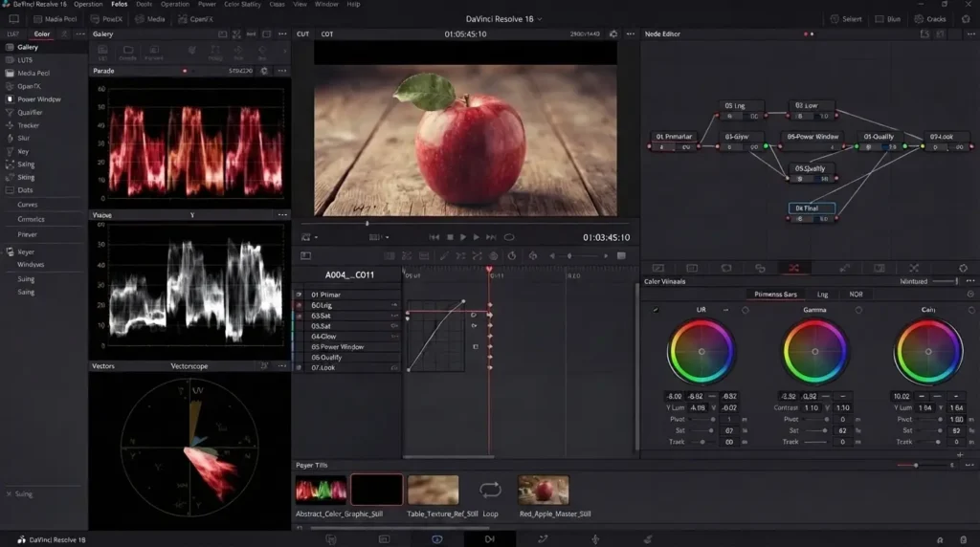Click the Media Pool toolbar button
The image size is (980, 547).
click(x=55, y=19)
